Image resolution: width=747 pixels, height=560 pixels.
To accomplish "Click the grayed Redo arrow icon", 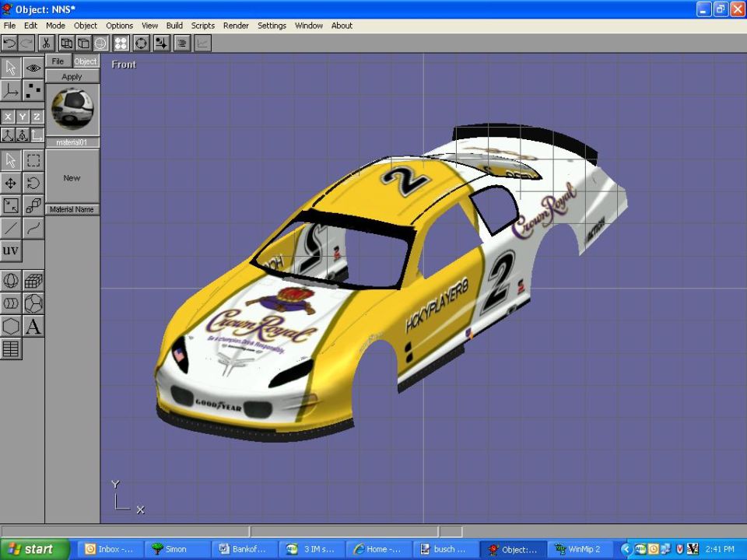I will point(26,44).
